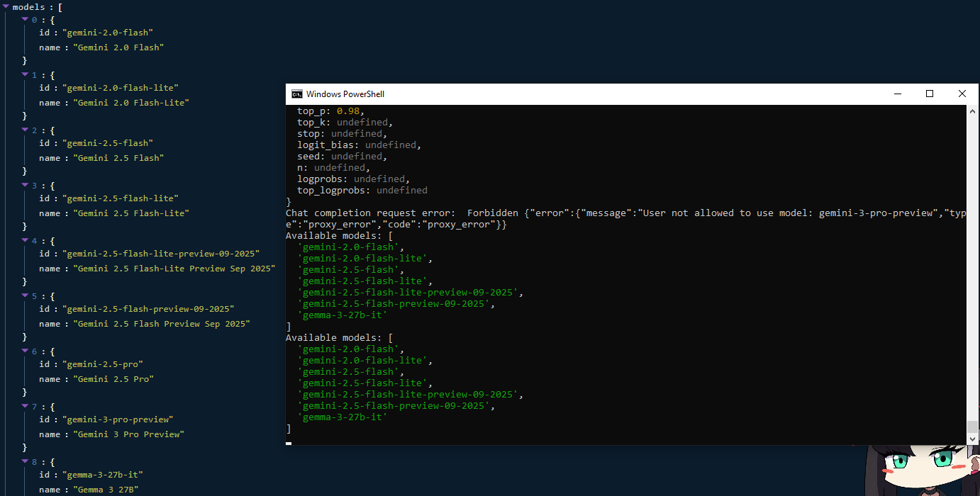Viewport: 980px width, 496px height.
Task: Collapse JSON item 8 triangle
Action: 25,462
